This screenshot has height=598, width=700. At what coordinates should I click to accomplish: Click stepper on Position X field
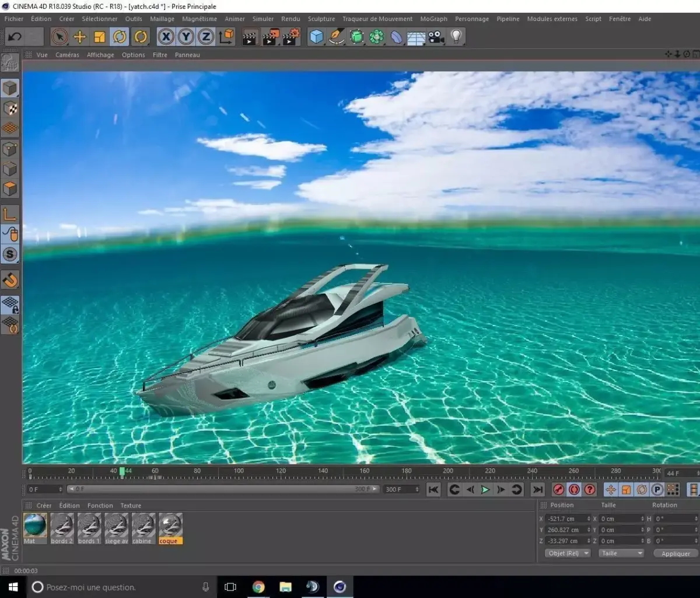point(588,519)
